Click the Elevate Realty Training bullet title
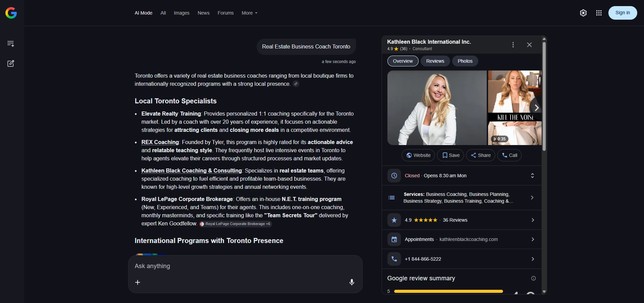This screenshot has height=303, width=644. (171, 114)
